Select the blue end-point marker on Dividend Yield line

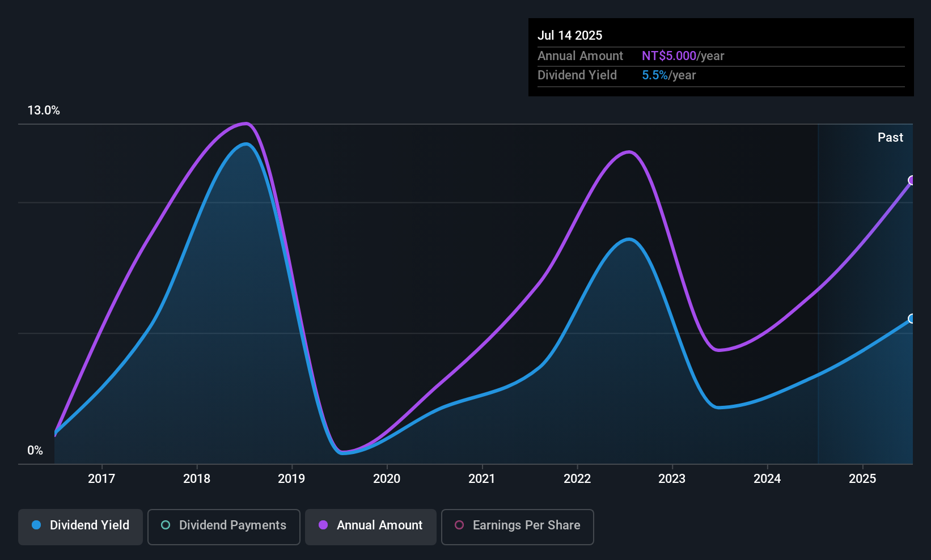(x=912, y=319)
